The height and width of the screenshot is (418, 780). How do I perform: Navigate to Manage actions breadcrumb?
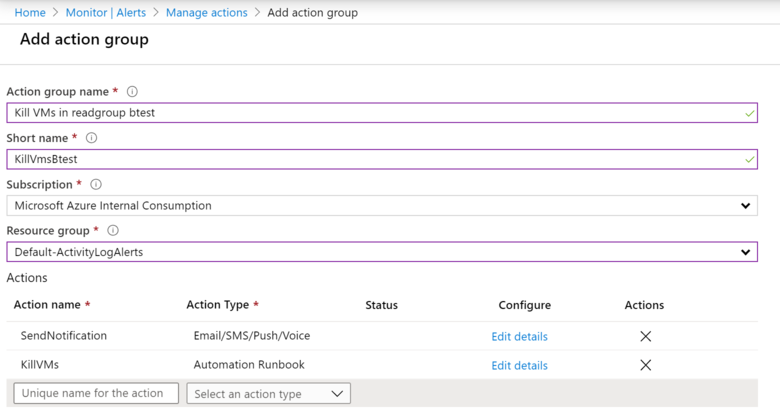206,12
